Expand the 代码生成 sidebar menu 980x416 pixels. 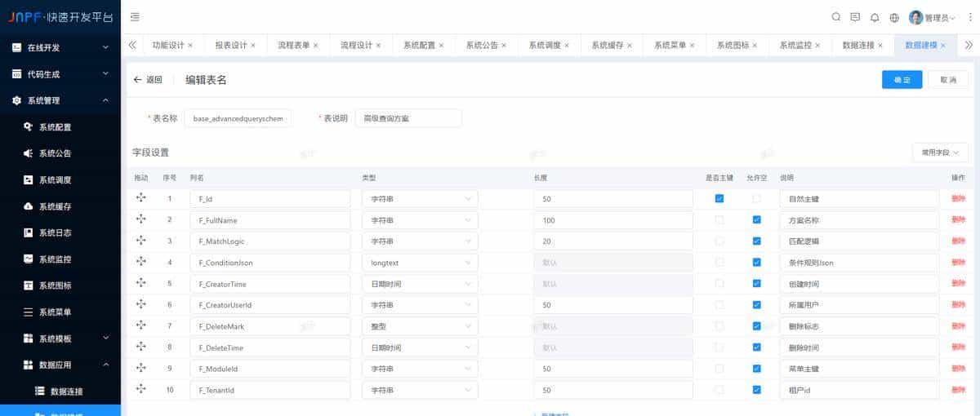pos(60,74)
